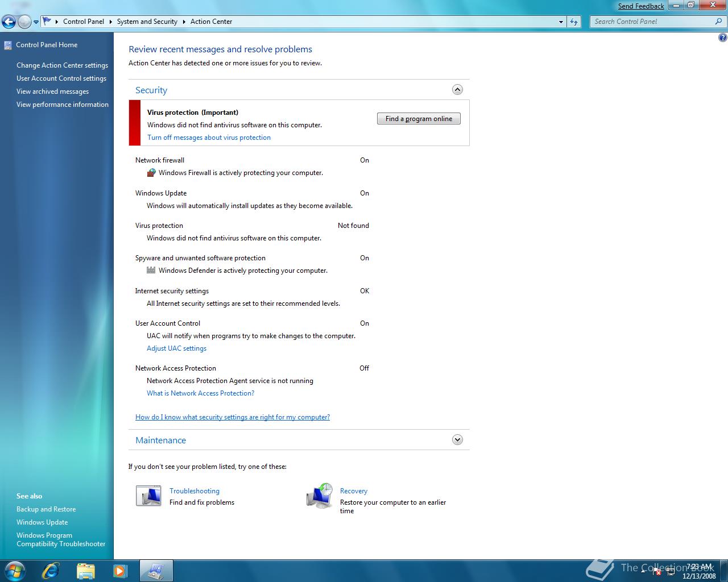Click the Action Center flag tray icon

(656, 571)
